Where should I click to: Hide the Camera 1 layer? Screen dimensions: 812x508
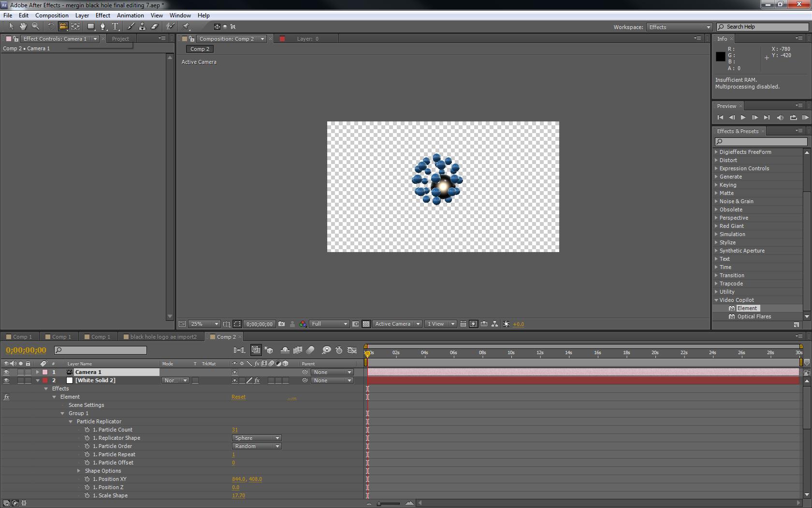(6, 373)
